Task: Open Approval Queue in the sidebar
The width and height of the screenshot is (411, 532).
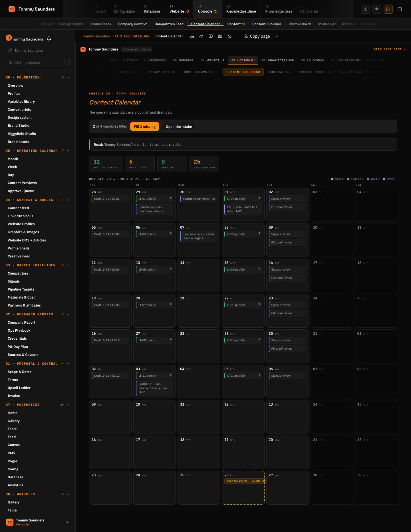Action: coord(21,191)
